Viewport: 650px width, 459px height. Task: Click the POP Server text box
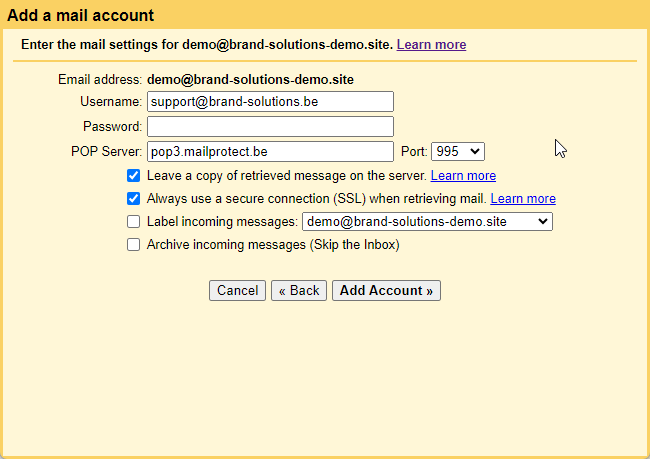point(270,152)
